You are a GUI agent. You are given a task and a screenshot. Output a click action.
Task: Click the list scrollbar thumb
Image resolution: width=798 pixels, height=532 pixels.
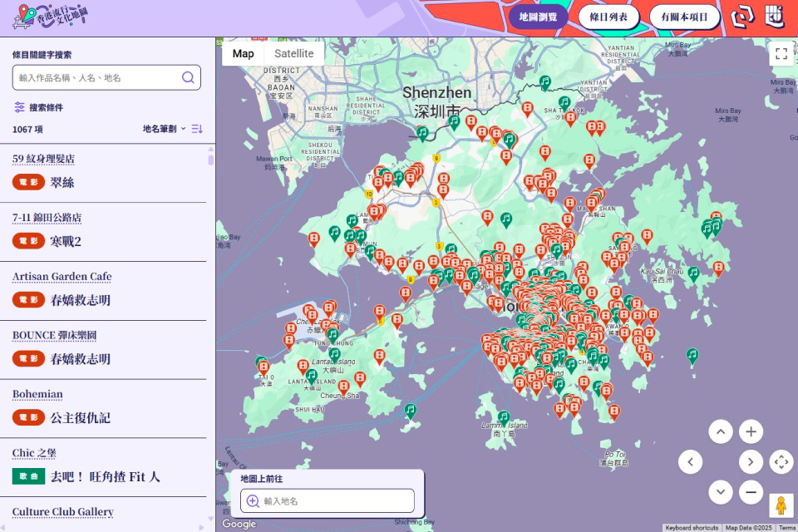210,160
